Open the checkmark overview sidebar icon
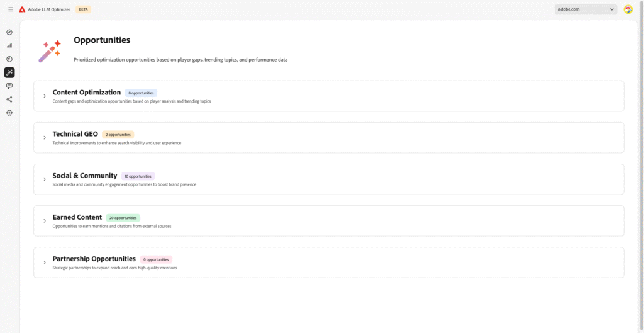Image resolution: width=644 pixels, height=333 pixels. click(9, 32)
